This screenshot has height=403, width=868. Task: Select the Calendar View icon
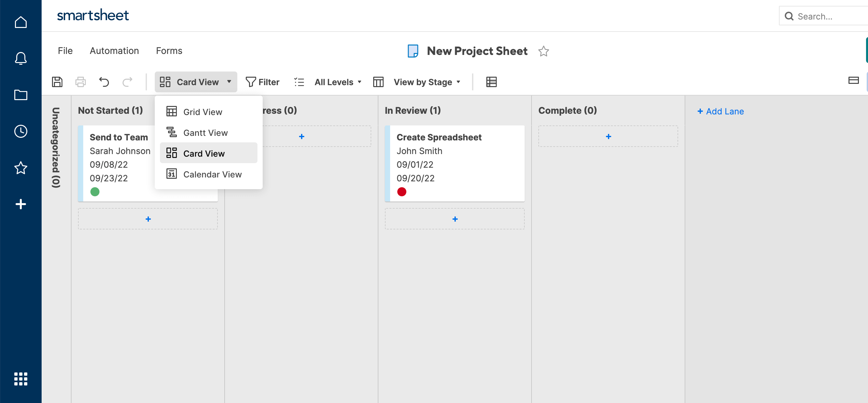click(171, 174)
